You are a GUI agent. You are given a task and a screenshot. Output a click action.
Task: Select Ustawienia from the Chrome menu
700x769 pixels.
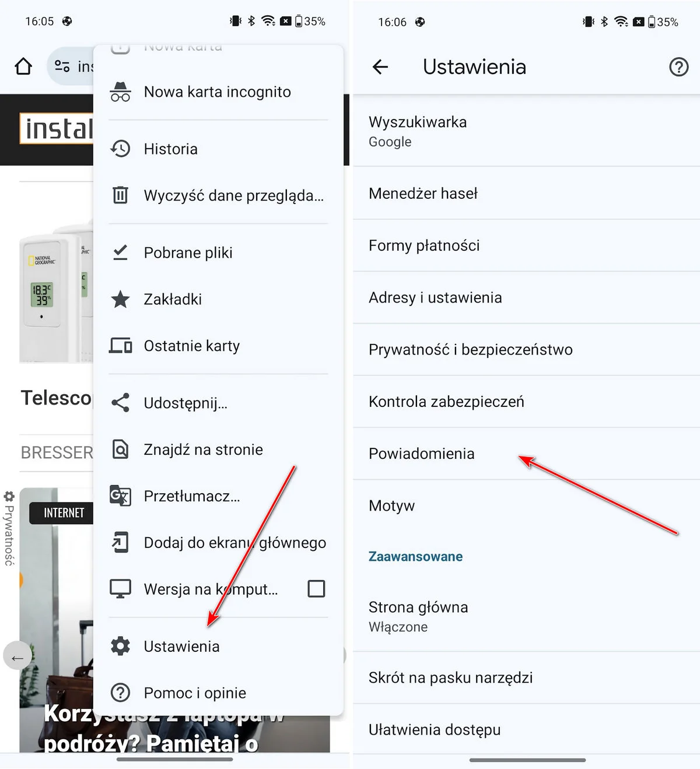pos(181,646)
